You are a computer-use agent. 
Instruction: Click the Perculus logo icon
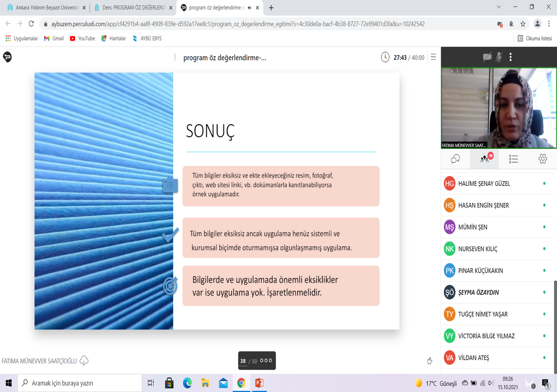tap(7, 57)
